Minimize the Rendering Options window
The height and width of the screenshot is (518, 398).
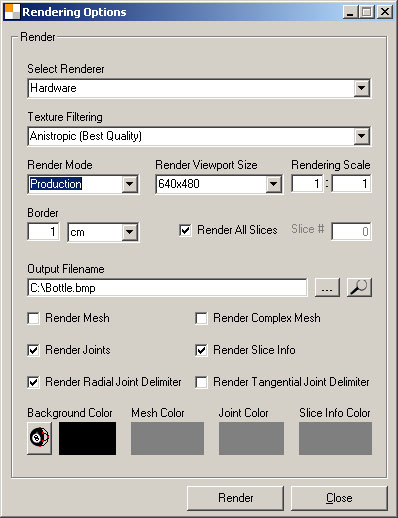(x=350, y=12)
